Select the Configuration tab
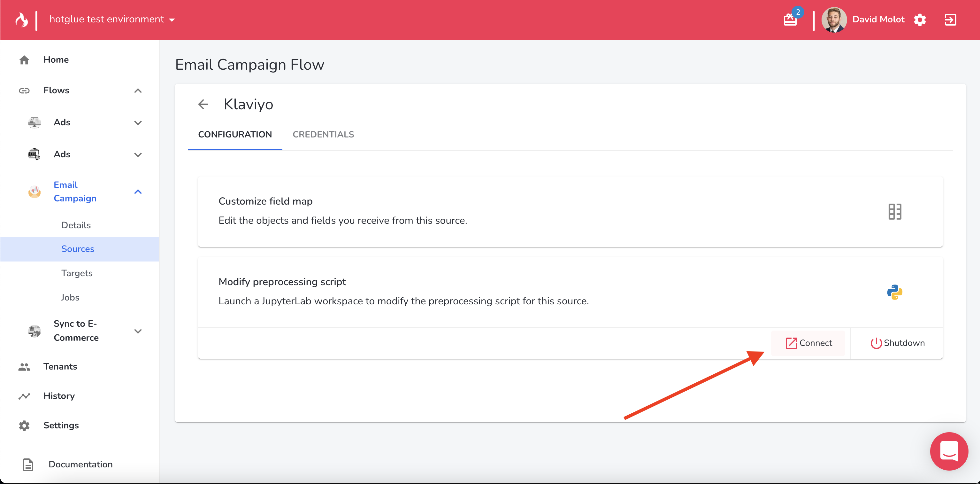The width and height of the screenshot is (980, 484). (x=235, y=134)
